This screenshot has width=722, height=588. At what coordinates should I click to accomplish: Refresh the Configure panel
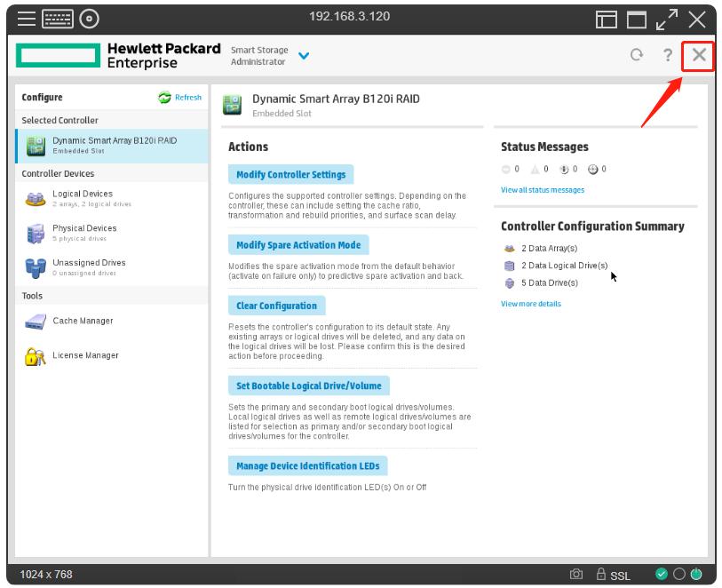tap(180, 98)
